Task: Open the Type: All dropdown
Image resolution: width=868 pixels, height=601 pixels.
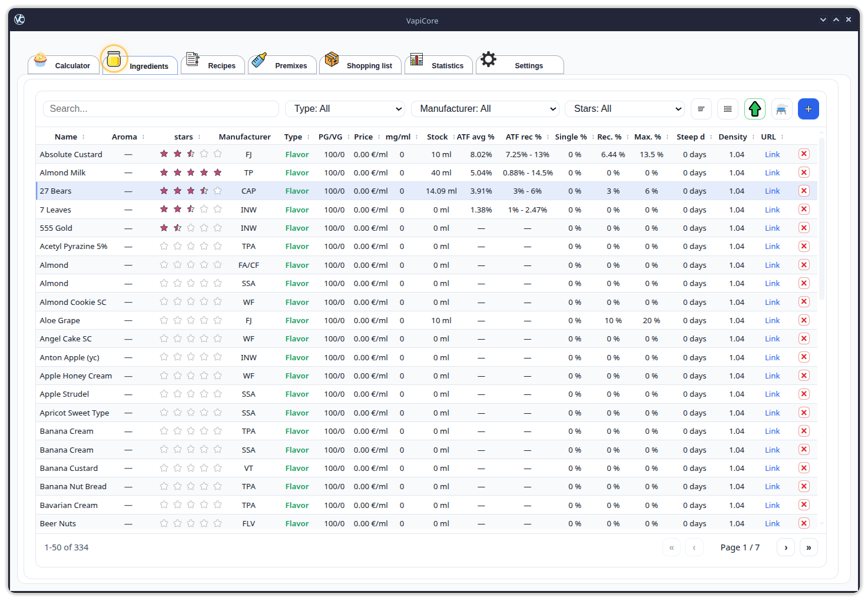Action: coord(345,109)
